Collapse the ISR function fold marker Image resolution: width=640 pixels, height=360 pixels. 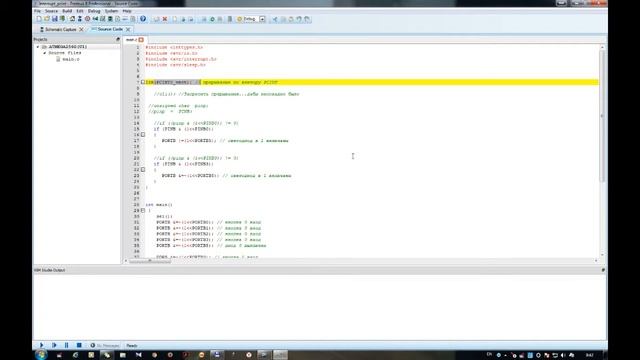(x=143, y=82)
